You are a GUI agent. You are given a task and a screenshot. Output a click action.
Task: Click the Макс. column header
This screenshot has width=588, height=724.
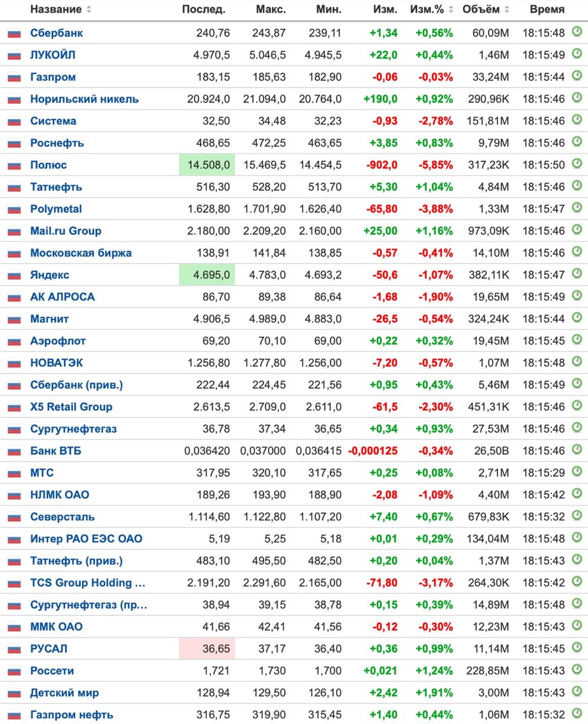tap(271, 10)
